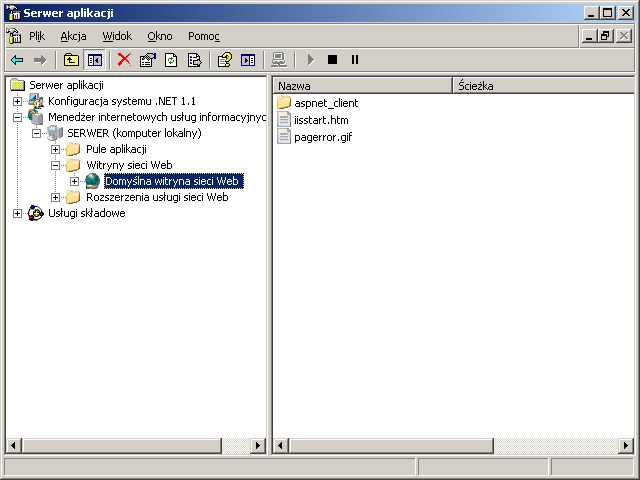Click the iisstart.htm file icon

(x=284, y=120)
